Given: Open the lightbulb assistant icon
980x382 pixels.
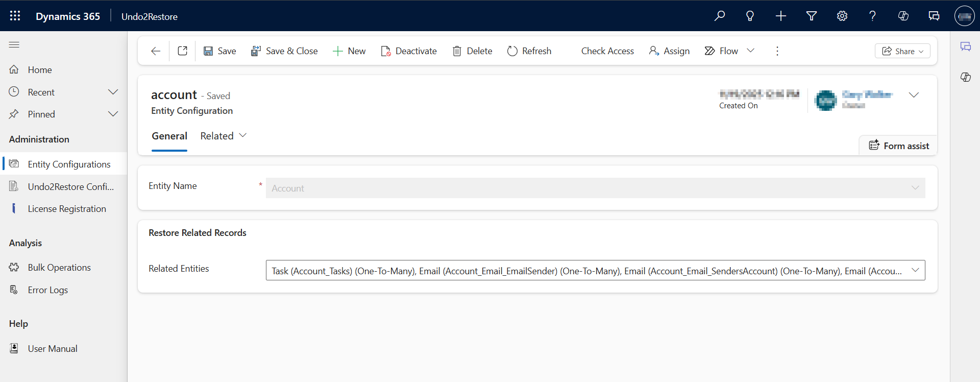Looking at the screenshot, I should [x=750, y=16].
